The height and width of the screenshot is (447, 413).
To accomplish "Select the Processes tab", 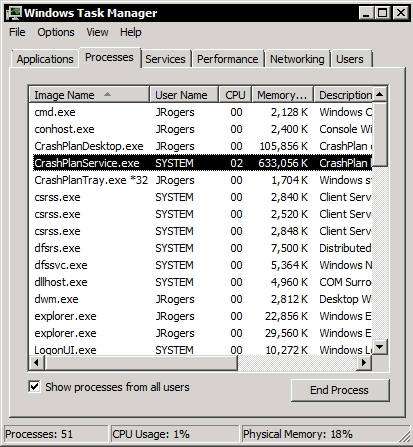I will point(109,57).
